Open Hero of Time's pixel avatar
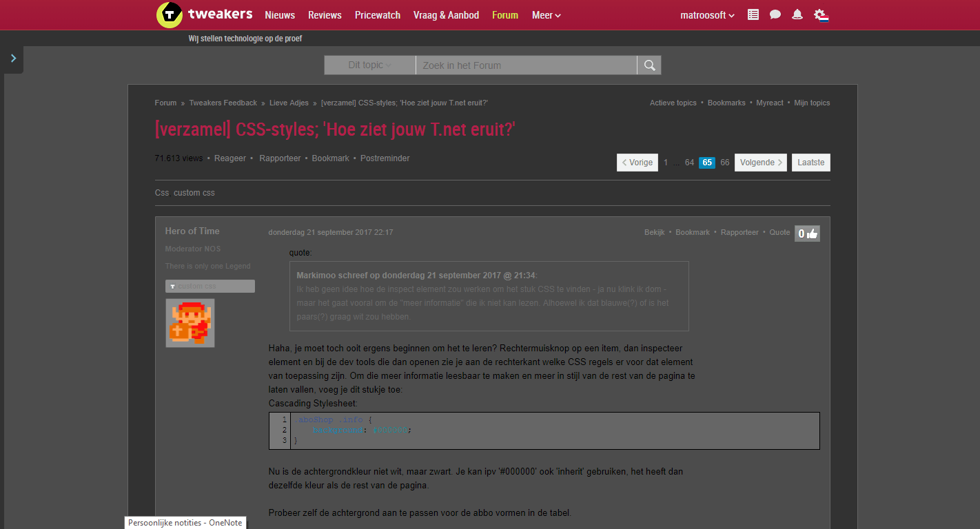 coord(190,322)
